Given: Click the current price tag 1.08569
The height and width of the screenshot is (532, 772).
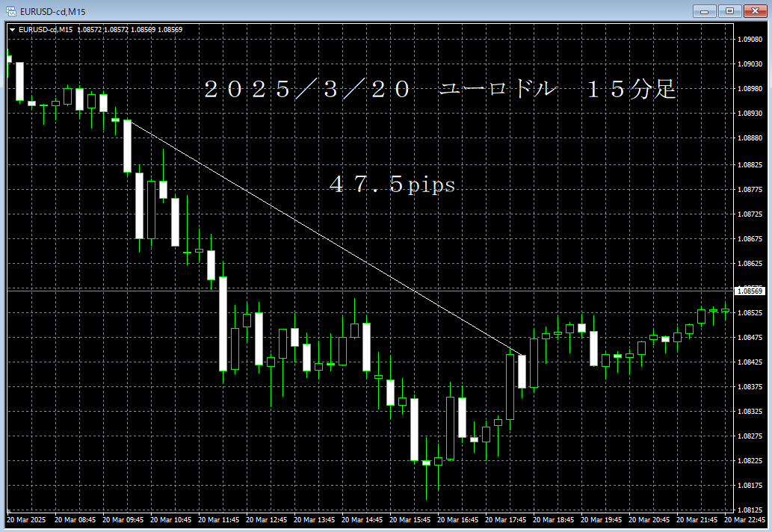Looking at the screenshot, I should [750, 291].
